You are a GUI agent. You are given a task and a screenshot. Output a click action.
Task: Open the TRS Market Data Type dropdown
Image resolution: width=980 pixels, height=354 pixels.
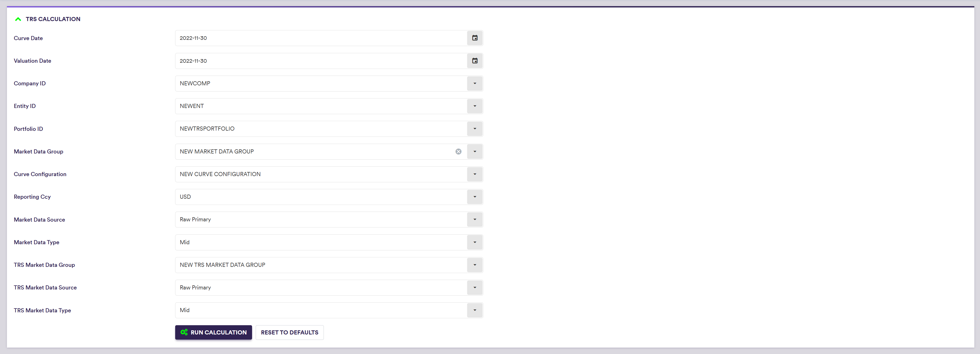coord(474,310)
